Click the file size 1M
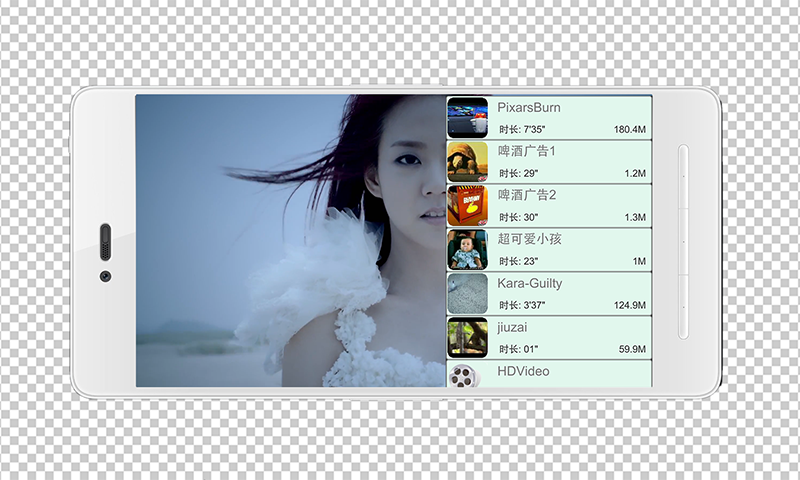 pos(639,261)
